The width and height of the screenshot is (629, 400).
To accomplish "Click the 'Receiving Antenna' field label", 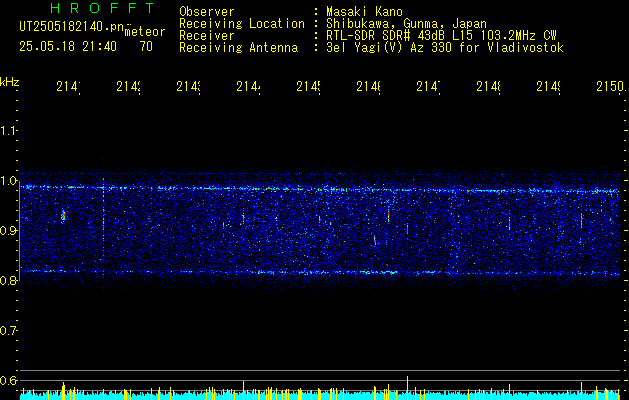I will tap(238, 48).
